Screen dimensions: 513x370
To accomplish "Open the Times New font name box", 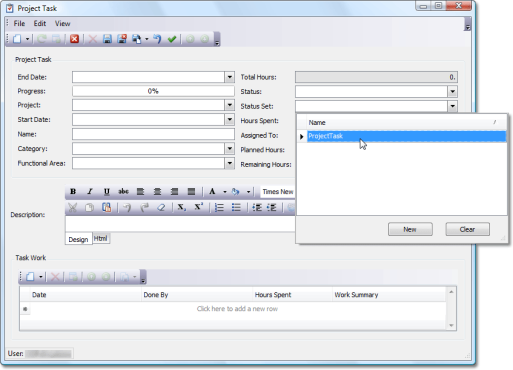I will 278,192.
